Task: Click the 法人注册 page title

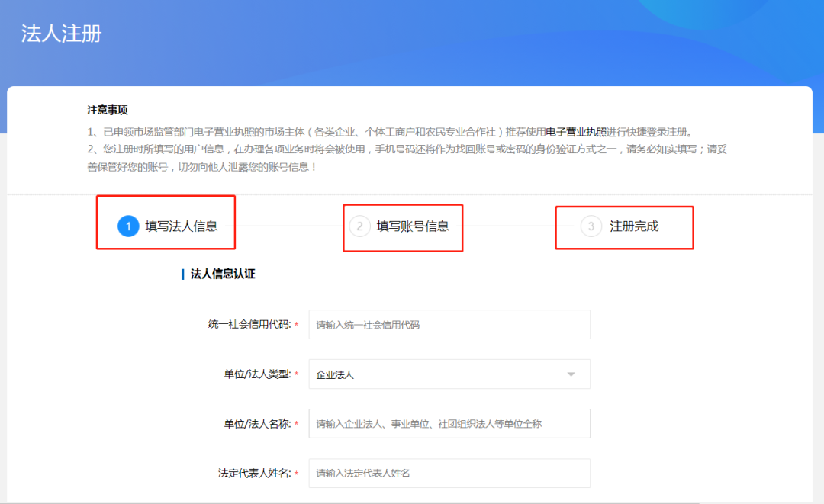Action: [x=61, y=34]
